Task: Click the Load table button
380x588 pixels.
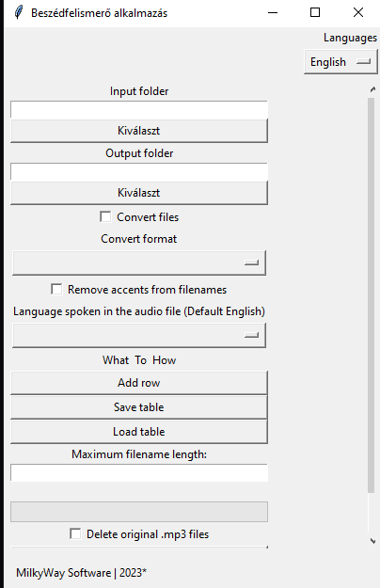Action: [139, 432]
